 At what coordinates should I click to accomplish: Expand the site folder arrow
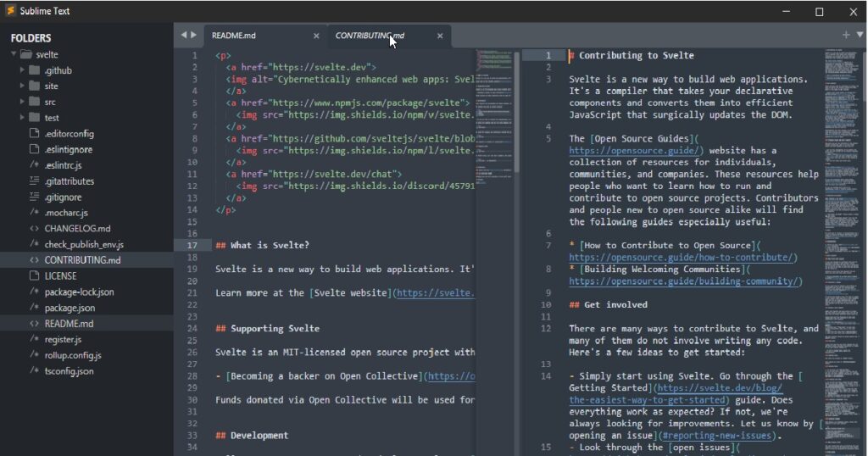[22, 86]
